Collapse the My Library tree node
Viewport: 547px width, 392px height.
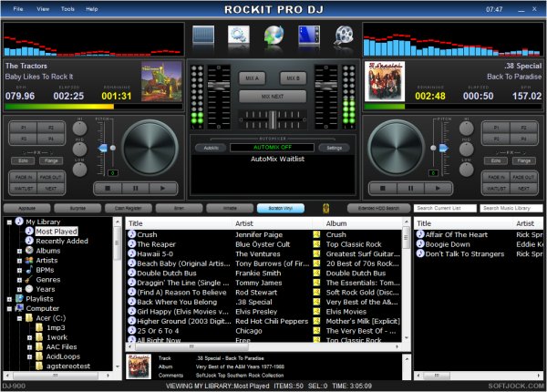pyautogui.click(x=9, y=222)
